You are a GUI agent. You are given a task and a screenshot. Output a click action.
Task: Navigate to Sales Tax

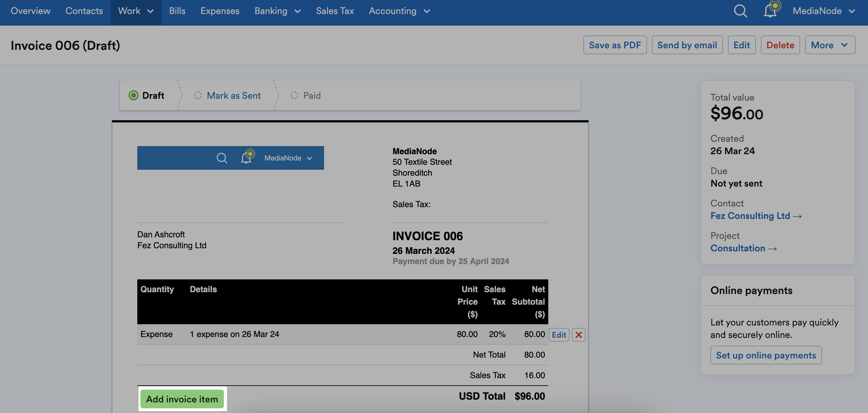click(335, 11)
